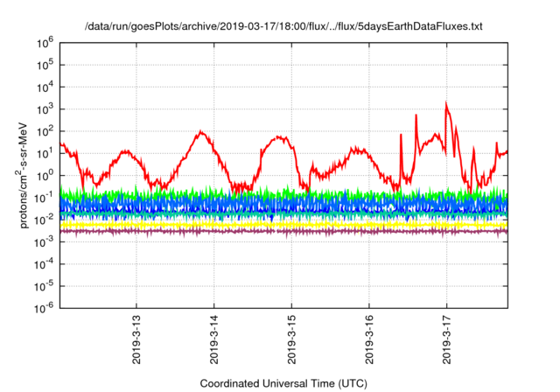This screenshot has width=560, height=392.
Task: Select the y-axis label 10^-4
Action: tap(45, 264)
